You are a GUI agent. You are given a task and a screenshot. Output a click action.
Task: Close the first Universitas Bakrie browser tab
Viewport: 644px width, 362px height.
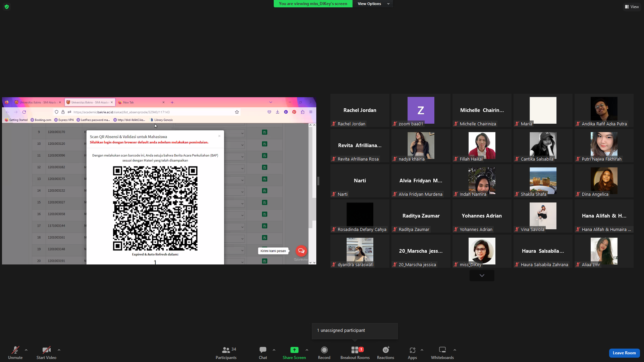(60, 102)
